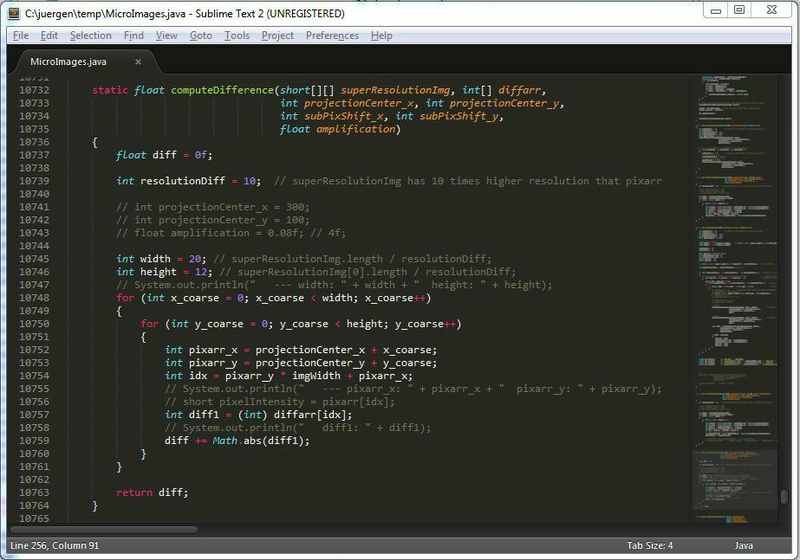800x560 pixels.
Task: Open the Project menu
Action: (x=278, y=36)
